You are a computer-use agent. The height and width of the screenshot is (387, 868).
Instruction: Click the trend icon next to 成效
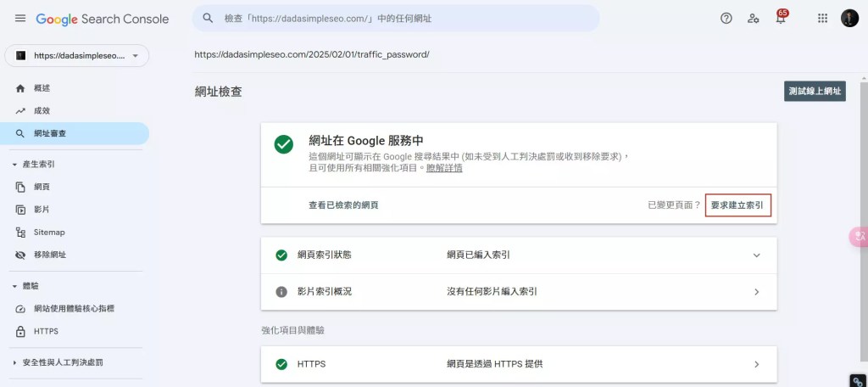20,111
